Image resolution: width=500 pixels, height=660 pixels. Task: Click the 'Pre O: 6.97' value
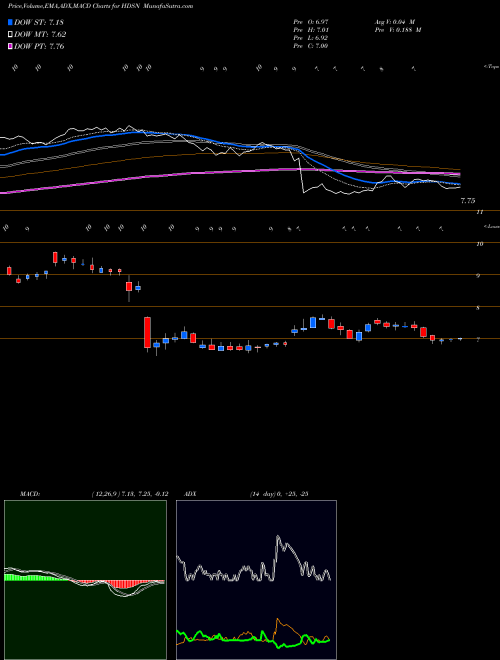(311, 22)
